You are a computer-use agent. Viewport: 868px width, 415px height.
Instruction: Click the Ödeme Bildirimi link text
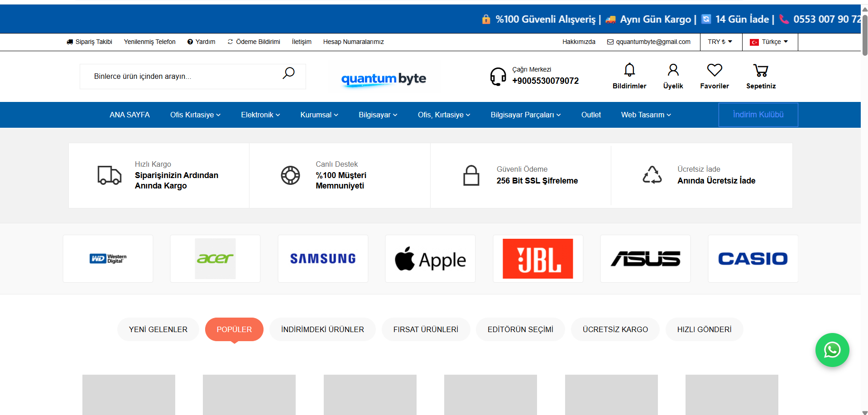258,42
